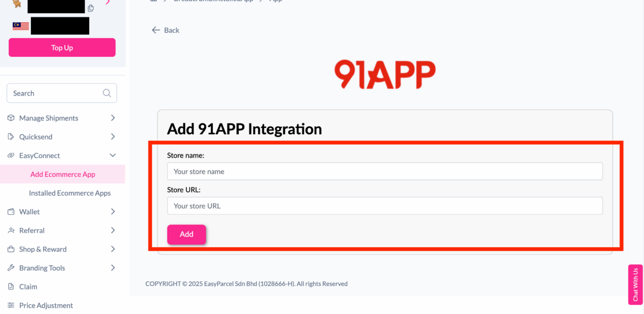Click the Shop & Reward bag icon
This screenshot has height=314, width=644.
11,249
